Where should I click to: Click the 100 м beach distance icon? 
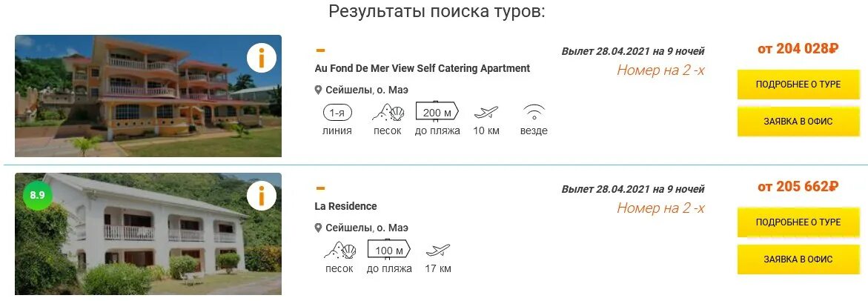coord(388,249)
